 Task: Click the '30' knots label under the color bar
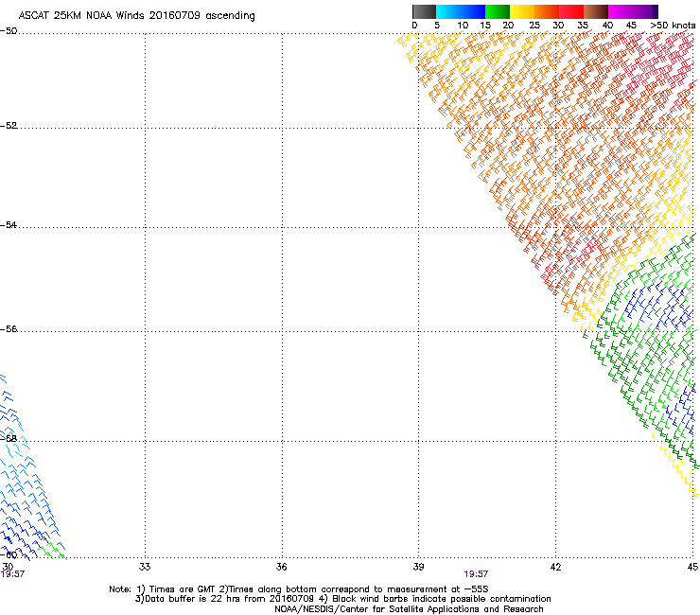(558, 26)
